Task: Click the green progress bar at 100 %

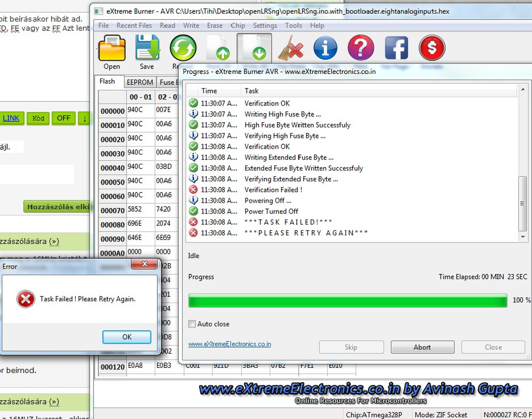Action: coord(348,300)
